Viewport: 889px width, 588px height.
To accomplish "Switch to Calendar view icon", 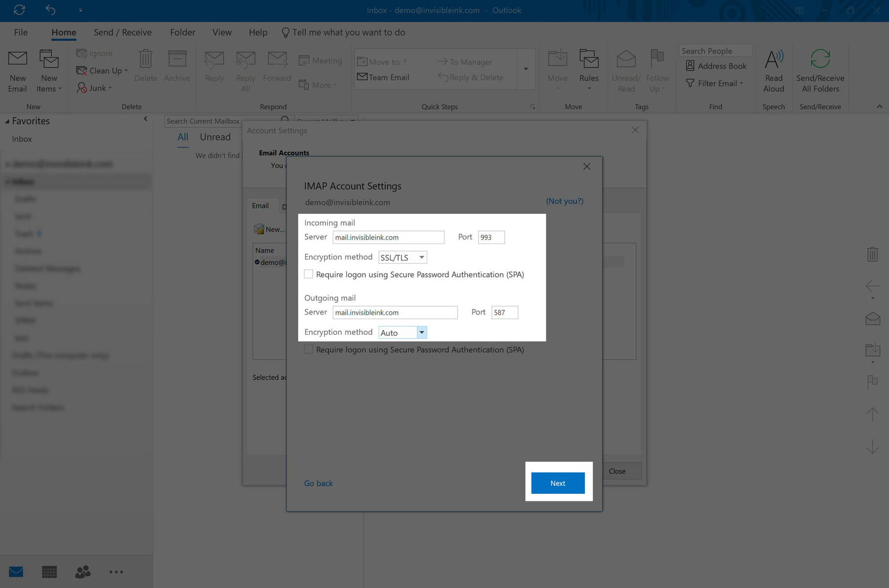I will (49, 572).
